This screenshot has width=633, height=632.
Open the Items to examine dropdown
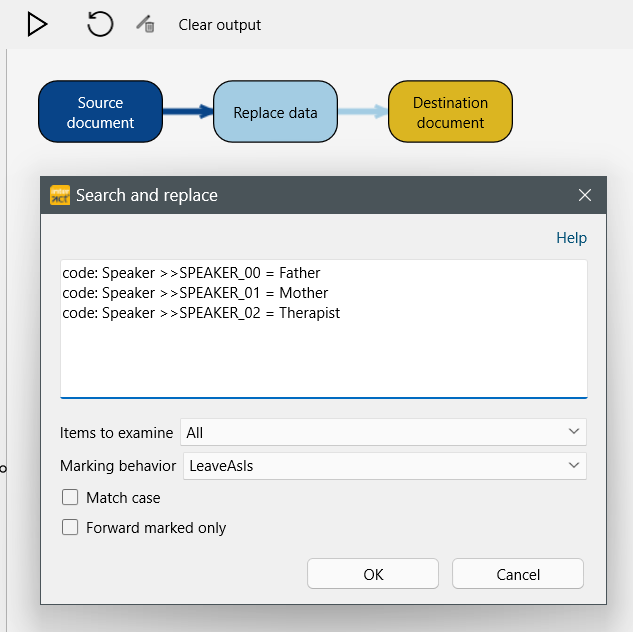pyautogui.click(x=383, y=432)
